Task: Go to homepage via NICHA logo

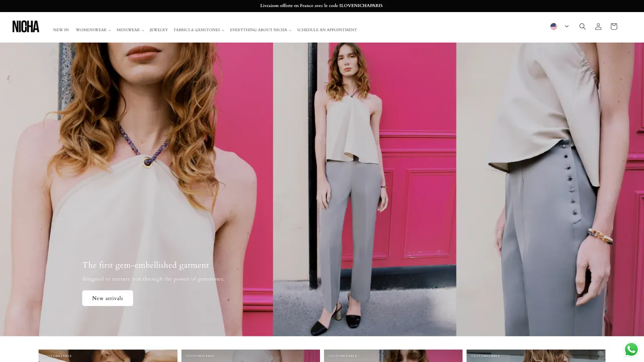Action: [26, 27]
